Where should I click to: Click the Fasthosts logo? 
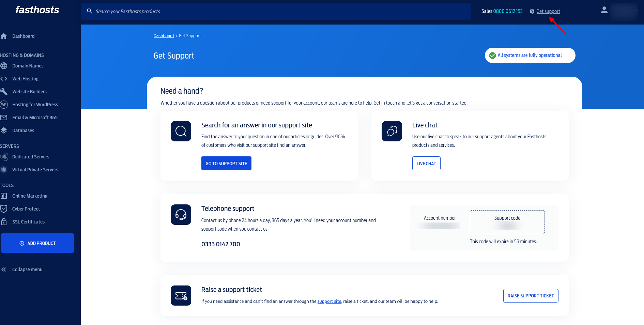[x=37, y=10]
